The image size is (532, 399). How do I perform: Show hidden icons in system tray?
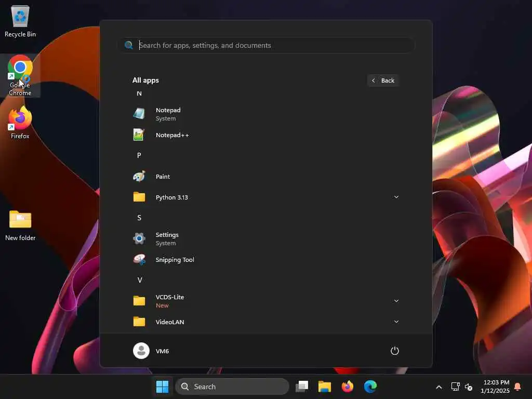(x=438, y=387)
